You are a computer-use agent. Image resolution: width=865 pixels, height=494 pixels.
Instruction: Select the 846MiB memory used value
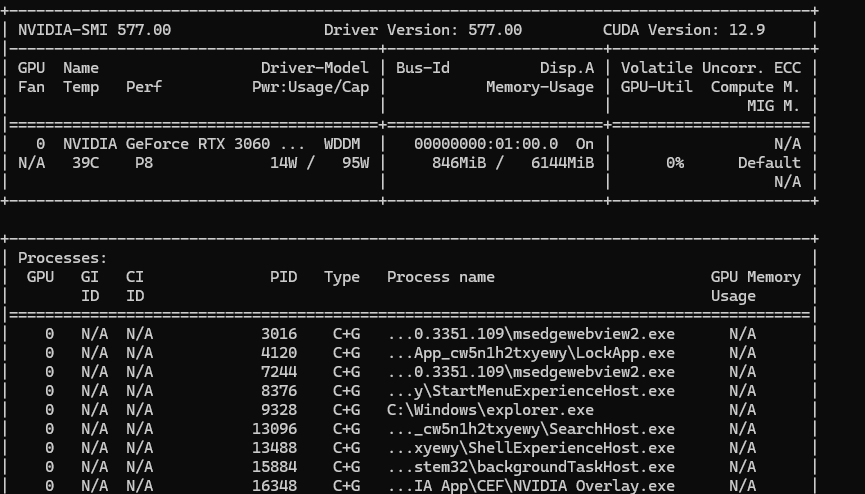click(x=458, y=163)
